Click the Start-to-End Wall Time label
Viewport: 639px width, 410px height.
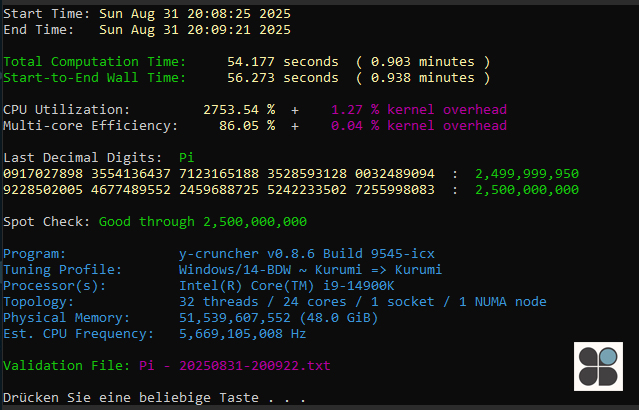(x=95, y=77)
